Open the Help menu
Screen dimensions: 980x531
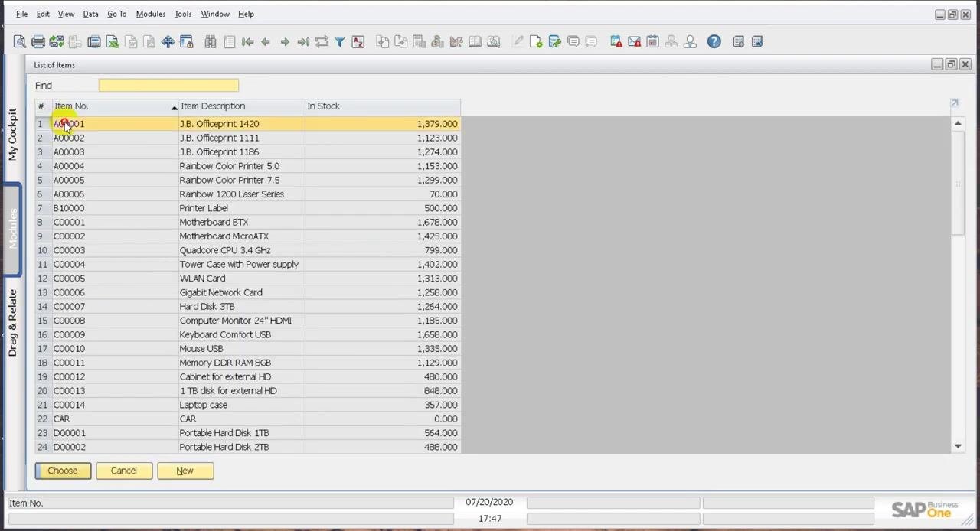coord(246,14)
